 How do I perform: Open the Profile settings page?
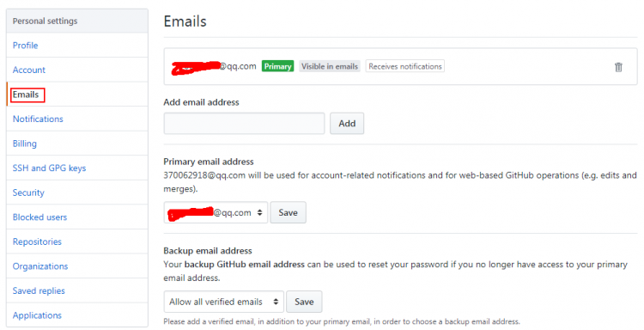click(25, 46)
